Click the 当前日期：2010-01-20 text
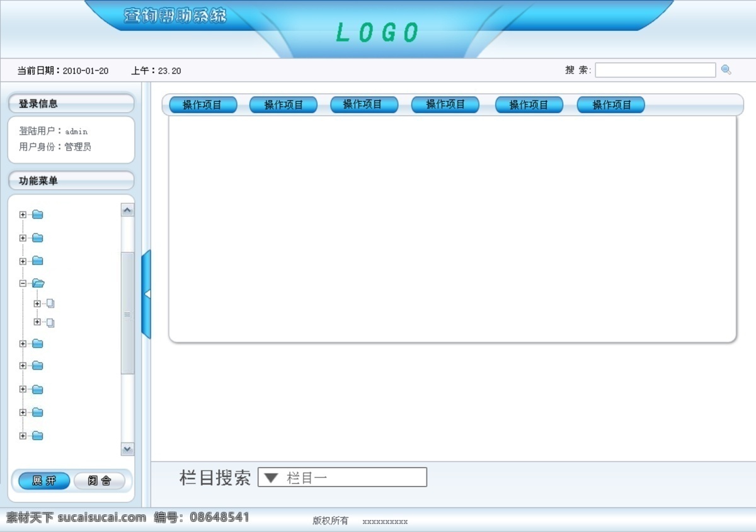This screenshot has width=756, height=532. tap(63, 71)
